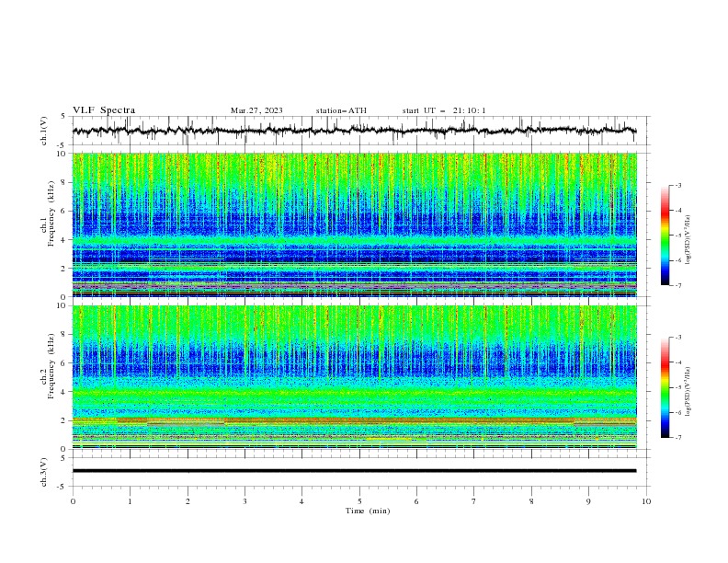The height and width of the screenshot is (563, 728).
Task: Click the "4" kHz tick of ch.1 spectrogram
Action: point(64,240)
